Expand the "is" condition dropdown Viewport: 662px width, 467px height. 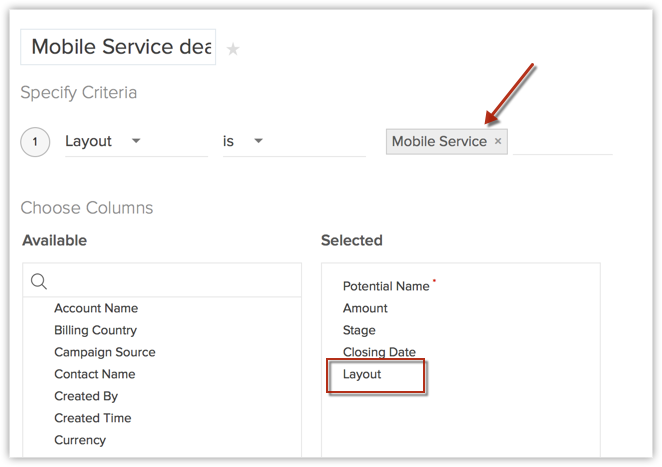click(x=258, y=141)
